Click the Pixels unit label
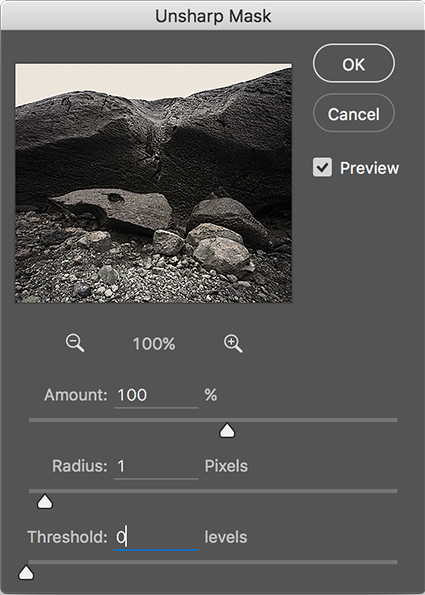 point(226,466)
